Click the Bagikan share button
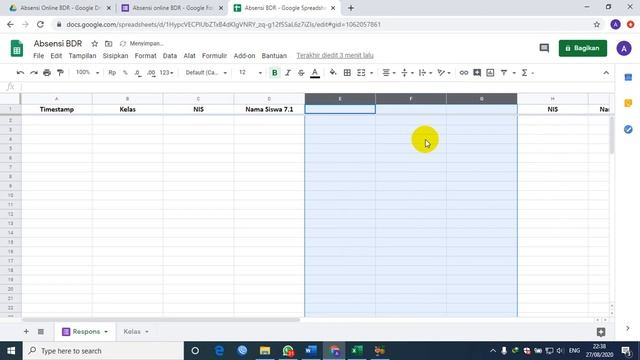640x360 pixels. pos(582,48)
